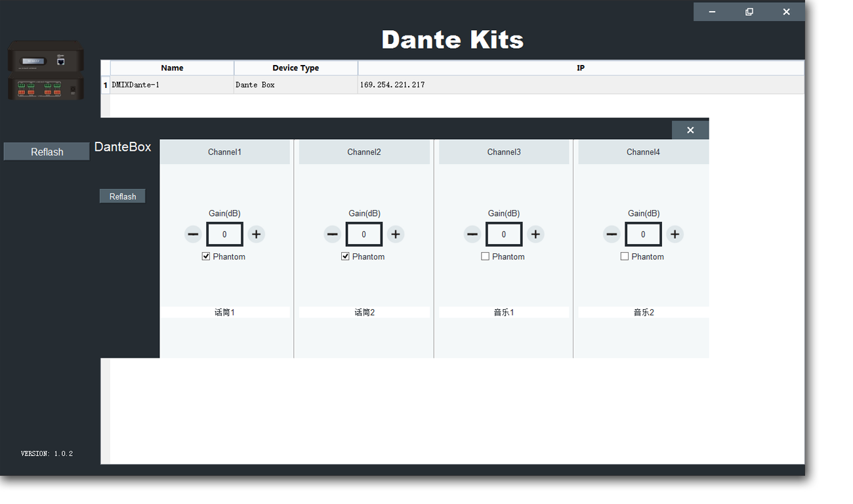Decrease Channel2 gain with minus button
Viewport: 853px width, 504px height.
tap(333, 234)
